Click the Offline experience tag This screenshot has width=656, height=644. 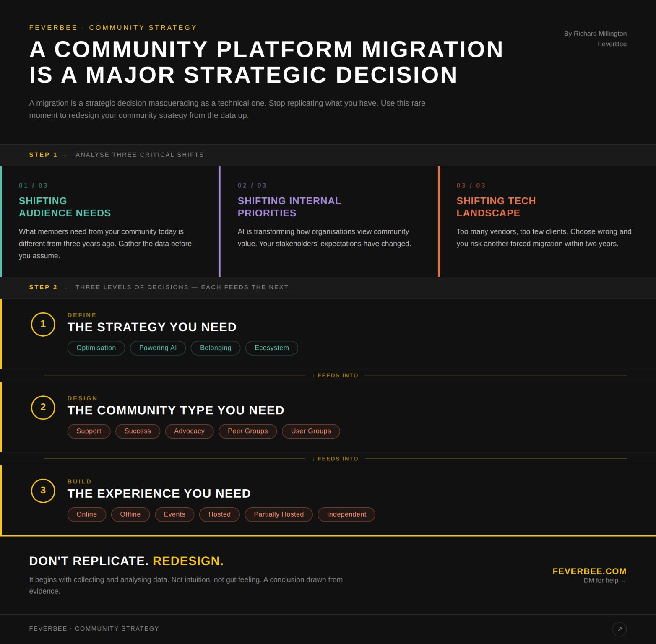coord(130,514)
